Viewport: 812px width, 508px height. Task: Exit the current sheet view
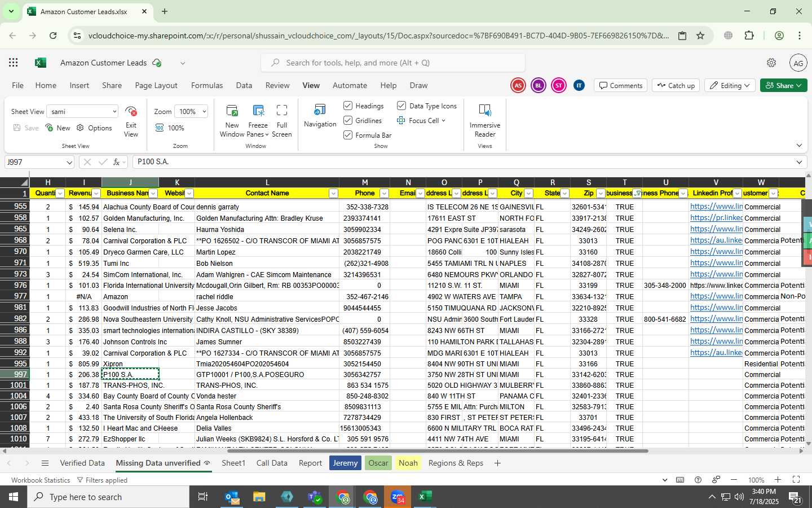click(x=131, y=121)
